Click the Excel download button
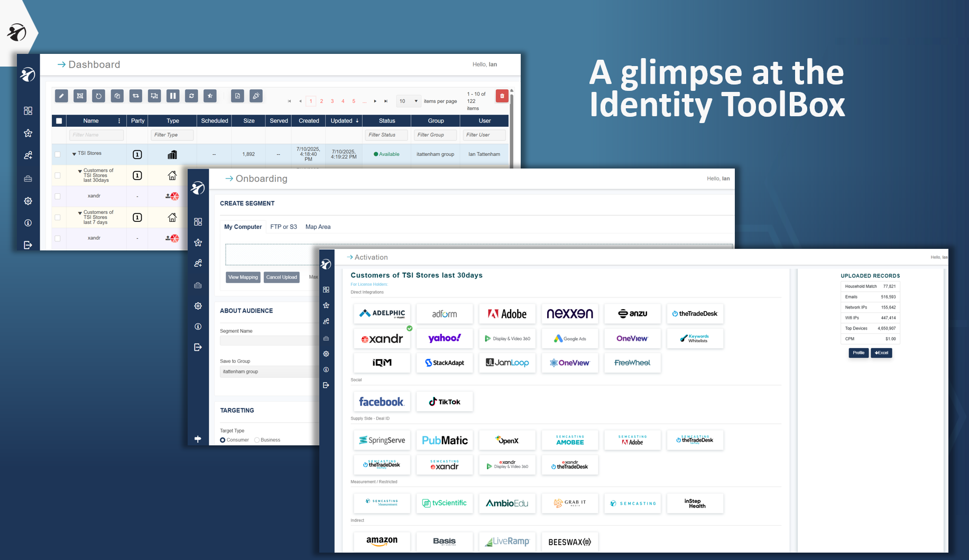969x560 pixels. (881, 353)
